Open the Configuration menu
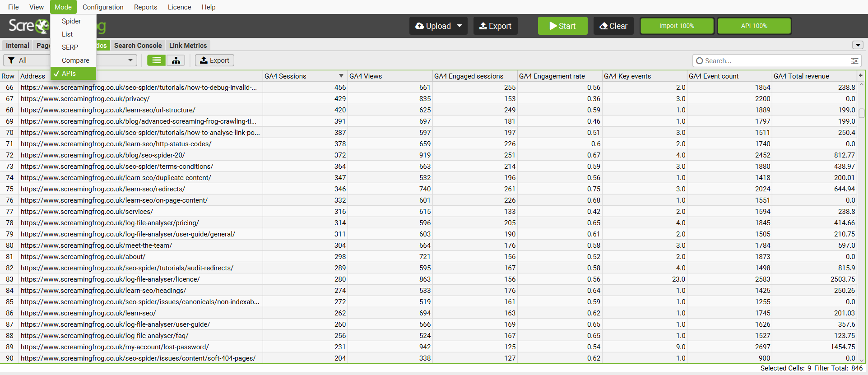 (103, 7)
